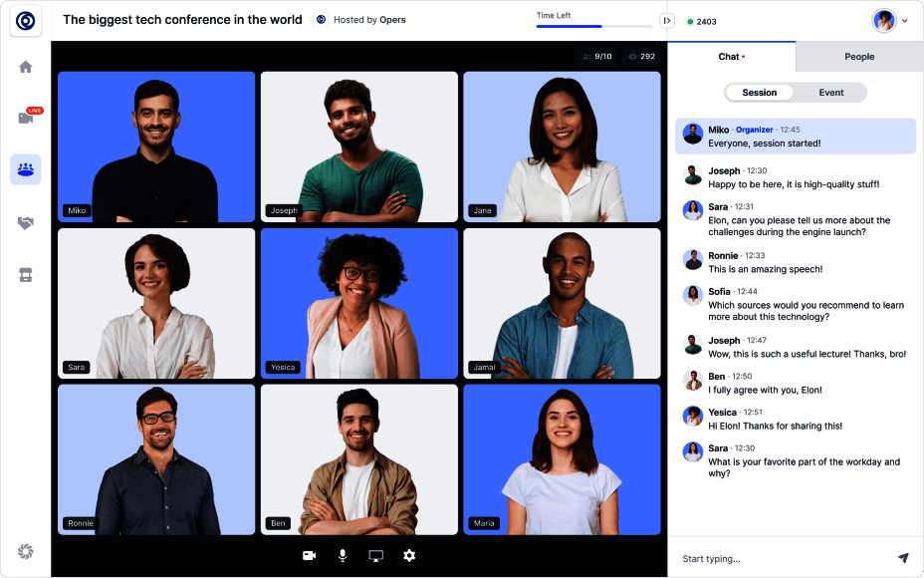
Task: Click the 292 viewers eye counter
Action: tap(642, 57)
